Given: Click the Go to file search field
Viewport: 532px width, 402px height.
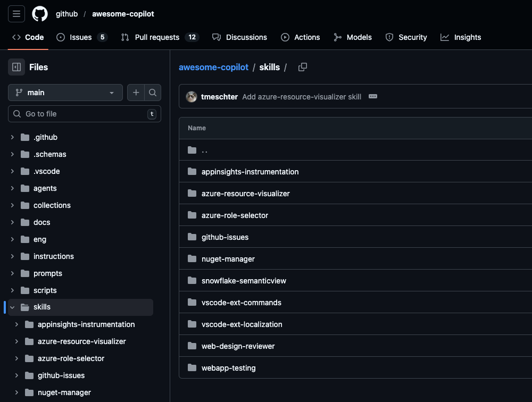Looking at the screenshot, I should tap(85, 114).
